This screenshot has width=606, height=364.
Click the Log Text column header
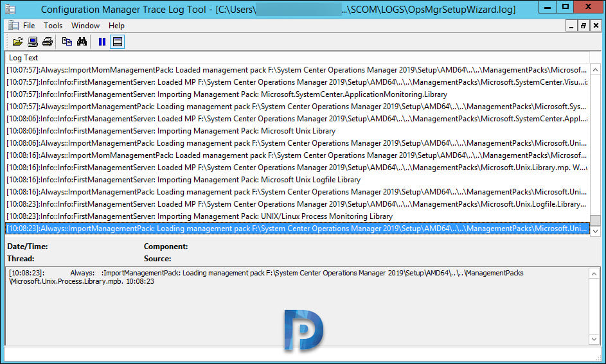tap(297, 58)
